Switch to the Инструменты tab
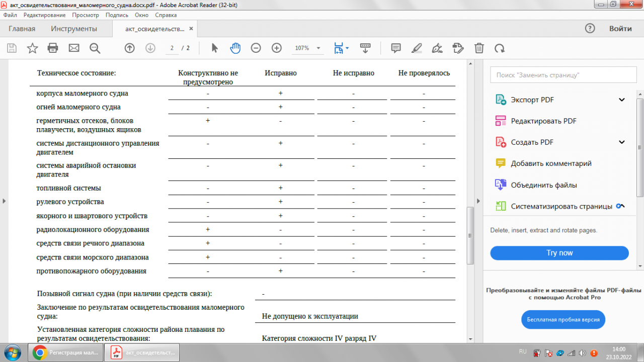Image resolution: width=644 pixels, height=362 pixels. pos(74,29)
